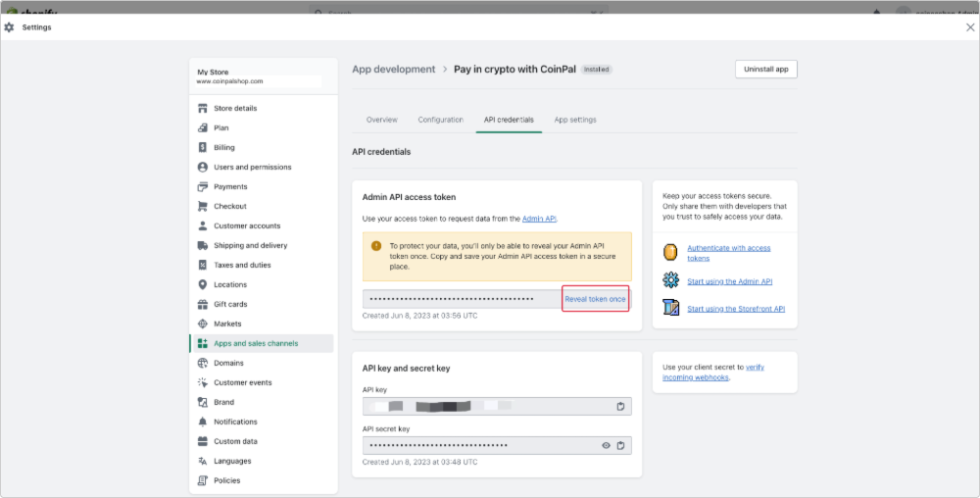
Task: Click the Customer events icon
Action: click(x=203, y=382)
